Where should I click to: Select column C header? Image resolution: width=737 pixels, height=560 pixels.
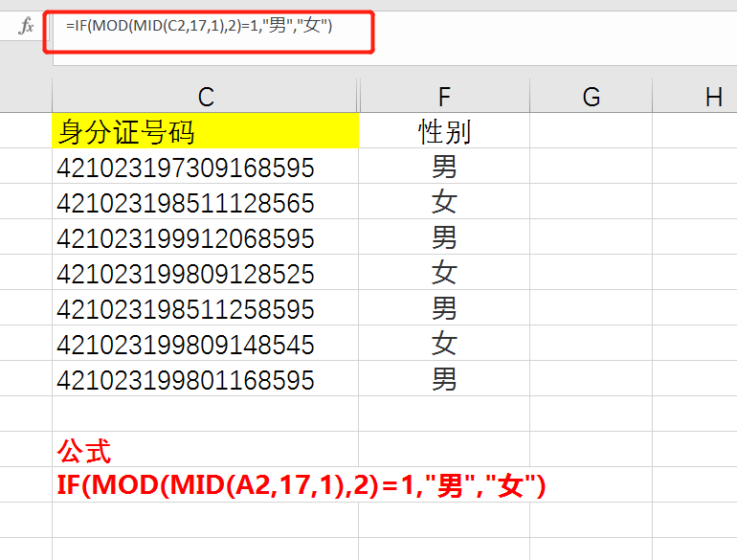coord(206,97)
